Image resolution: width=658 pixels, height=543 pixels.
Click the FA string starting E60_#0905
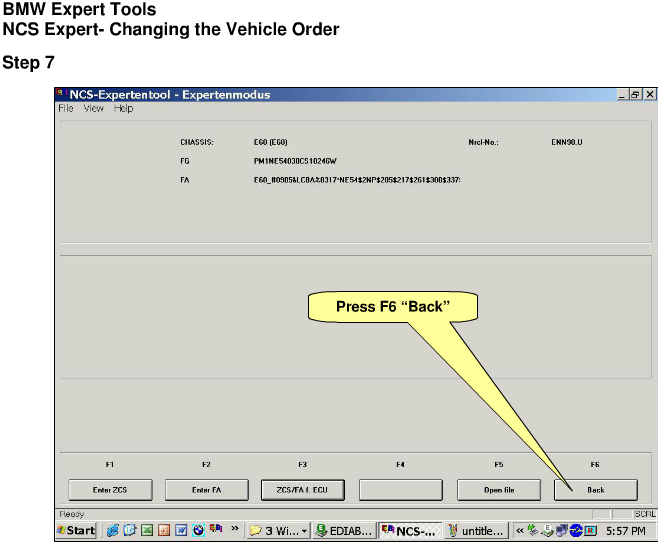coord(357,180)
